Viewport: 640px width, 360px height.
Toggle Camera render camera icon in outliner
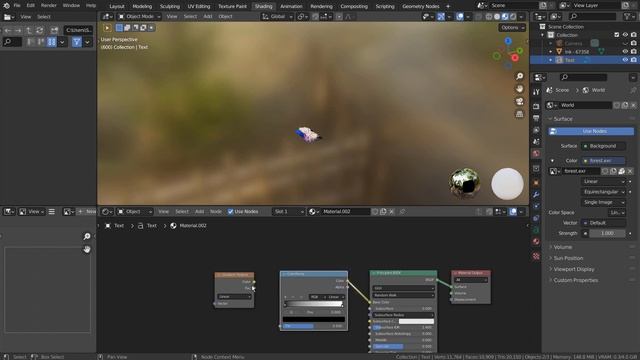pyautogui.click(x=633, y=43)
